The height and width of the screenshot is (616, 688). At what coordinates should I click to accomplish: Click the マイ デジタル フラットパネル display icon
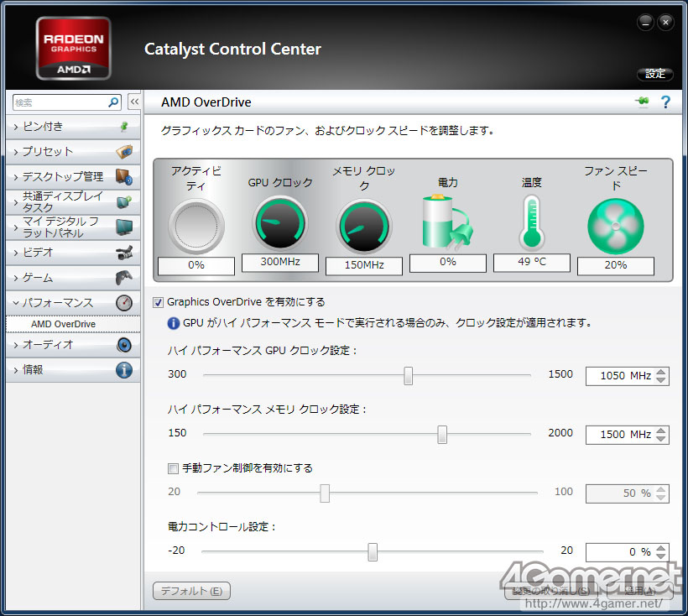[124, 227]
